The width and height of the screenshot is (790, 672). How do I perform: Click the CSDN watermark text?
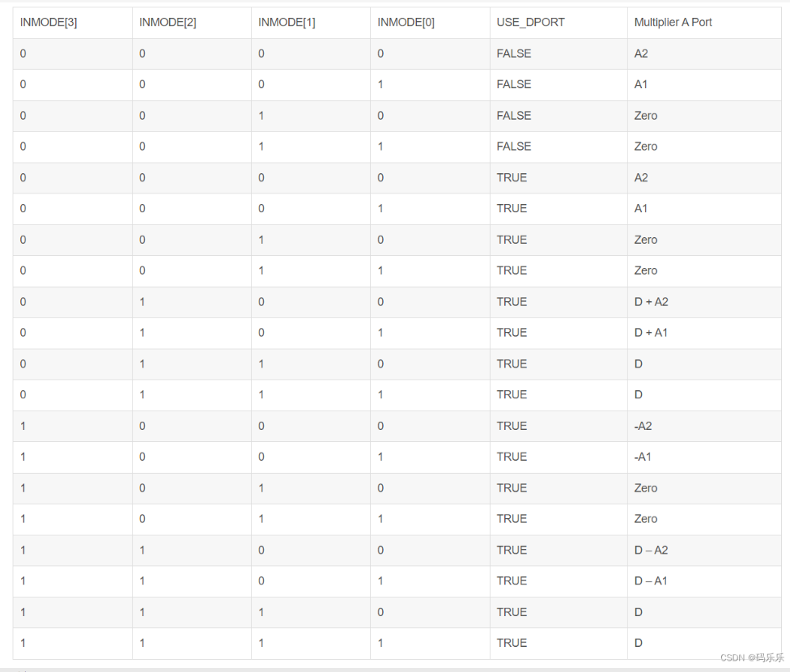pyautogui.click(x=752, y=657)
